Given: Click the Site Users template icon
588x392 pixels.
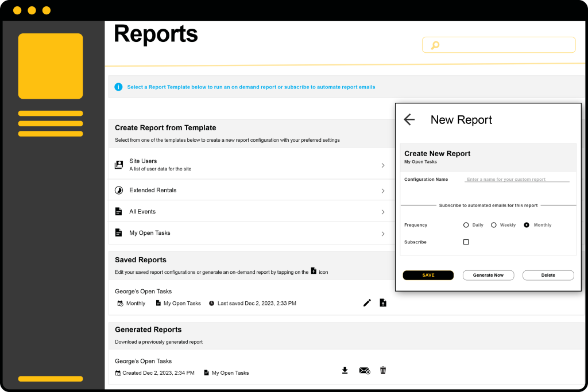Looking at the screenshot, I should coord(118,164).
